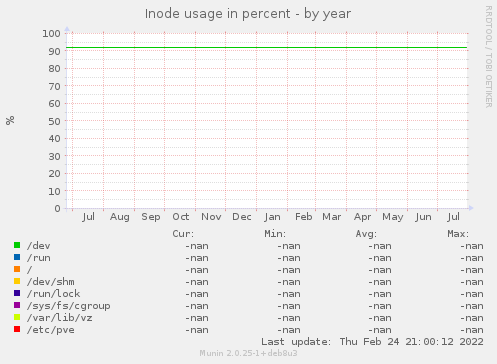
Task: Click the 0 label on the y-axis
Action: pos(58,208)
